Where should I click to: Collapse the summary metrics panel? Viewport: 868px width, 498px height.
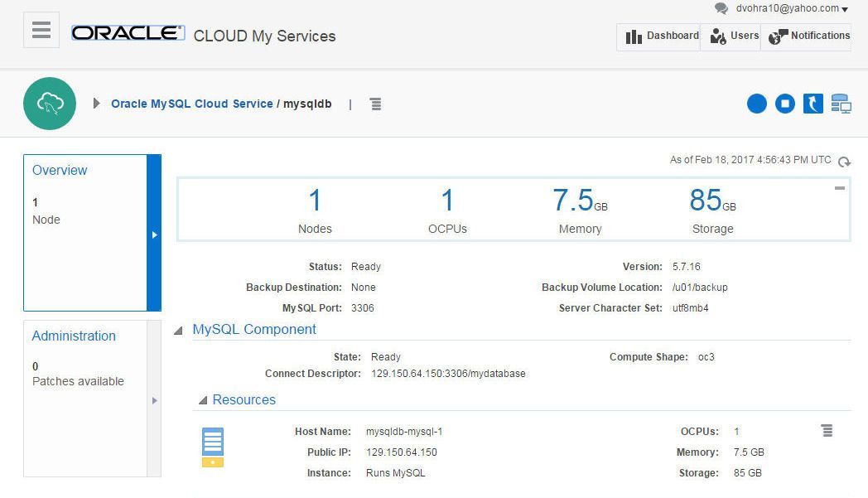(x=840, y=188)
